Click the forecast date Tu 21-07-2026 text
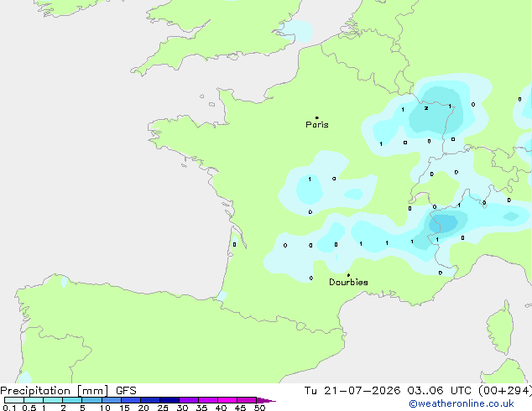 click(x=352, y=391)
